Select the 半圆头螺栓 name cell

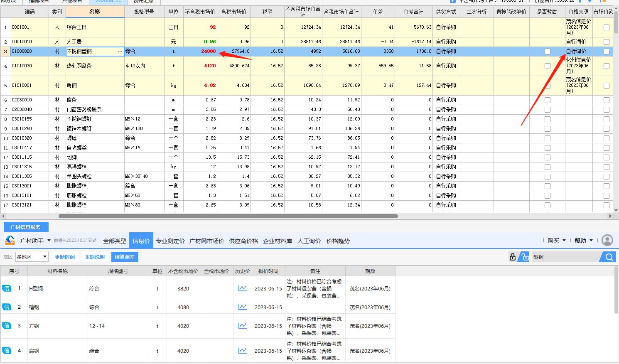[95, 177]
